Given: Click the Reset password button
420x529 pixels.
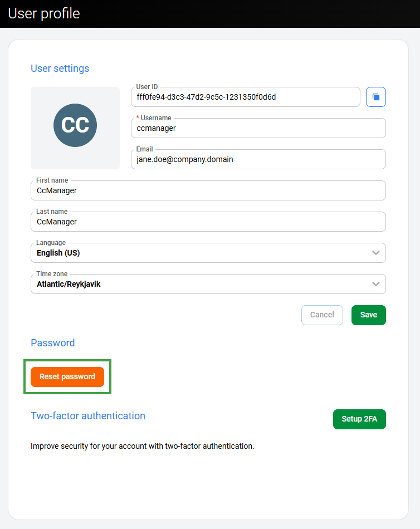Looking at the screenshot, I should point(67,377).
